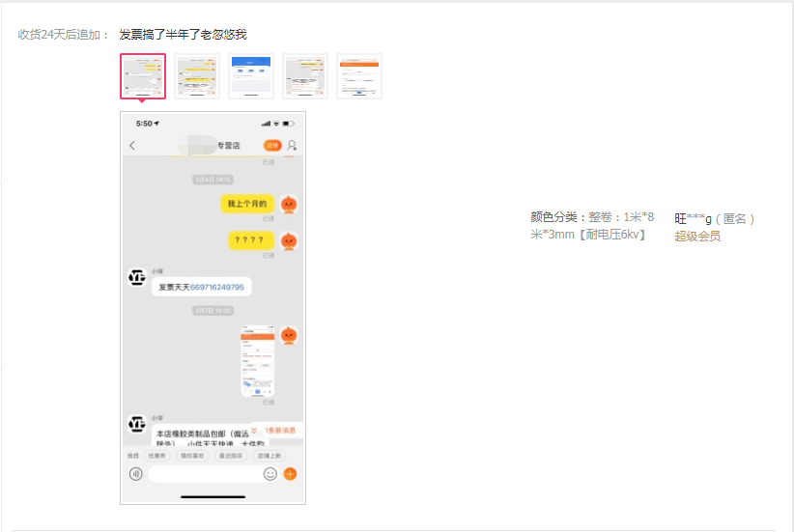Open the emoji smiley picker
The image size is (794, 532).
270,474
